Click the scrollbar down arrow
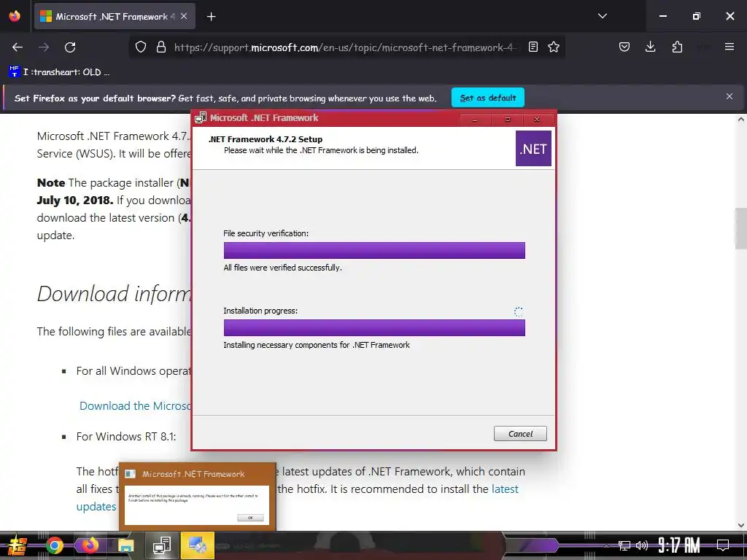The height and width of the screenshot is (560, 747). pyautogui.click(x=741, y=525)
